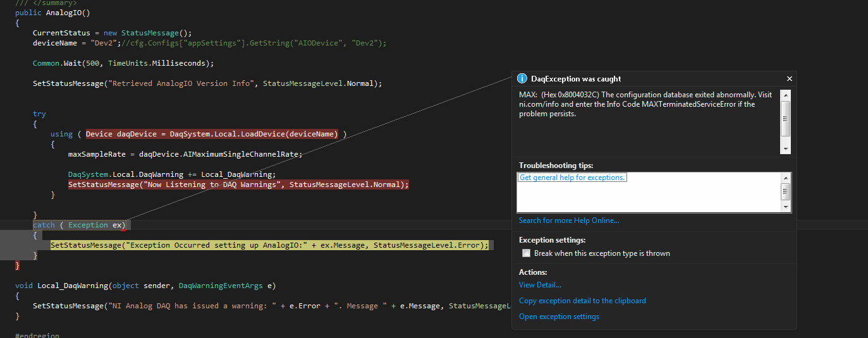Click the 'try' keyword

(x=39, y=114)
